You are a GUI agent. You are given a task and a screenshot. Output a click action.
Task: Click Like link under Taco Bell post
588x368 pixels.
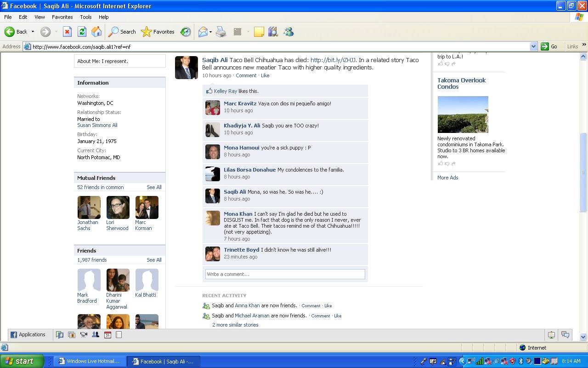click(265, 75)
